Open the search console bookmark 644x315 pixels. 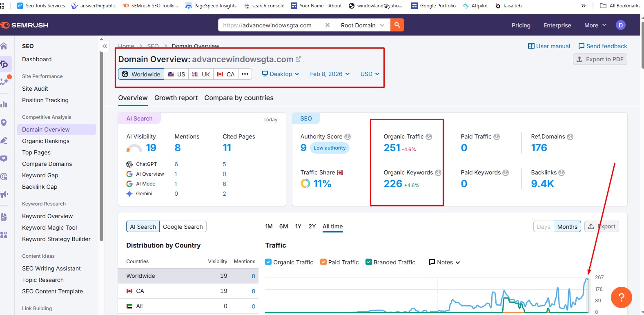pos(264,6)
